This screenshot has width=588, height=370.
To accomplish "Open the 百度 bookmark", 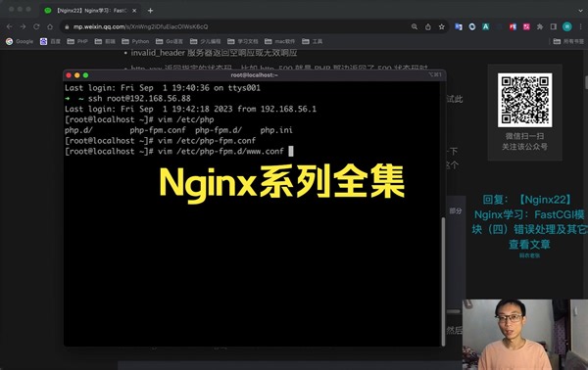I will (x=50, y=41).
